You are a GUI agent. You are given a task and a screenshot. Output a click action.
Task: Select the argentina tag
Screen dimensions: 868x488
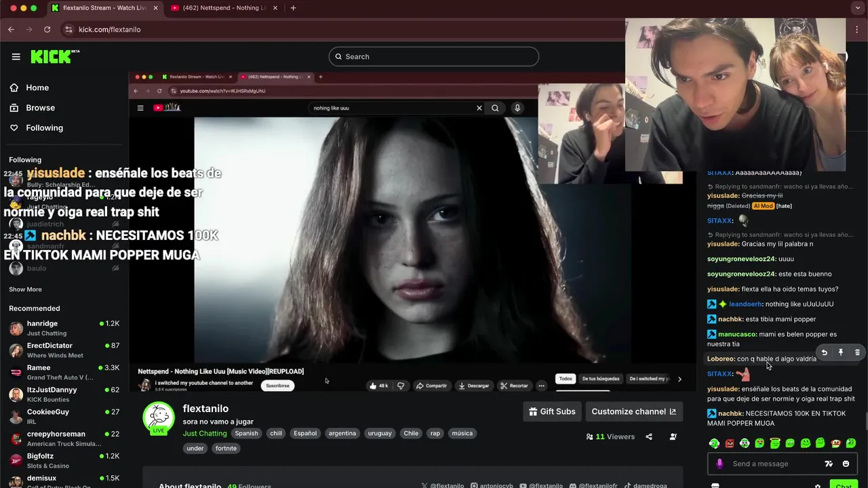coord(342,433)
